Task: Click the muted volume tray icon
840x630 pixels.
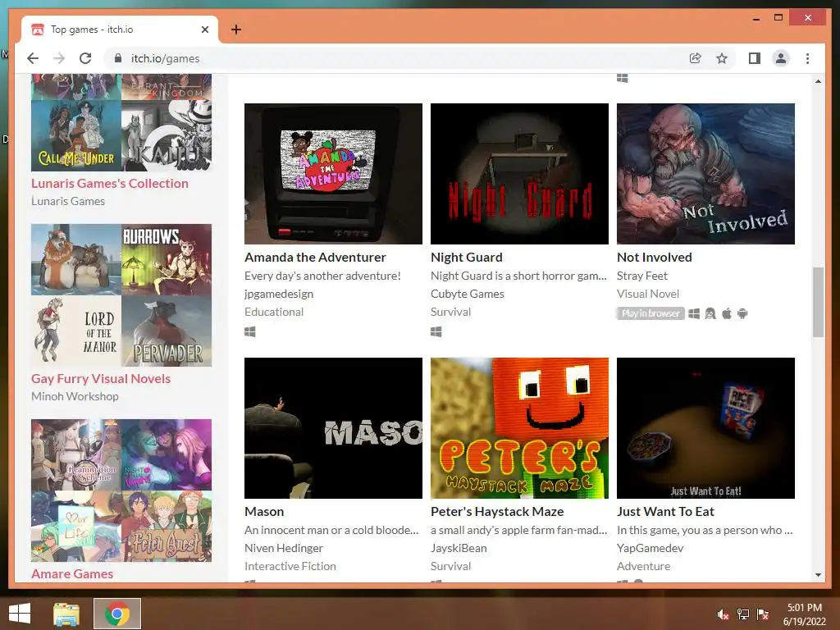Action: (x=724, y=614)
